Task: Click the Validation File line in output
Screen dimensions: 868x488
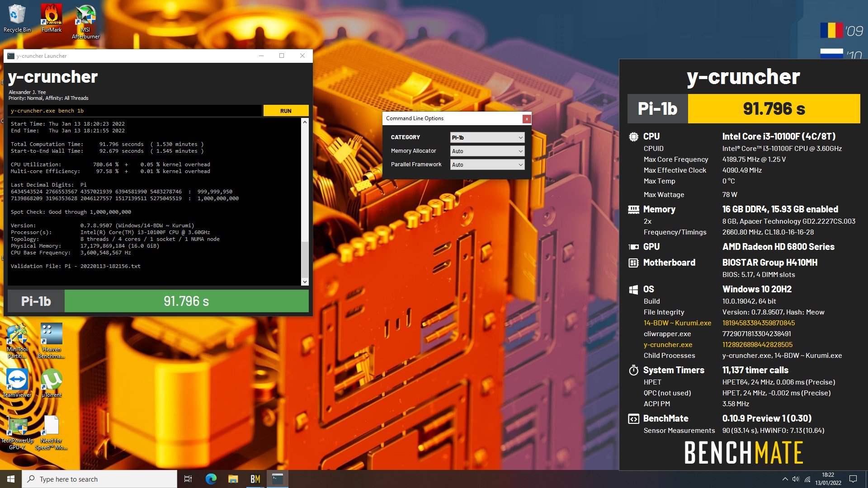Action: 75,266
